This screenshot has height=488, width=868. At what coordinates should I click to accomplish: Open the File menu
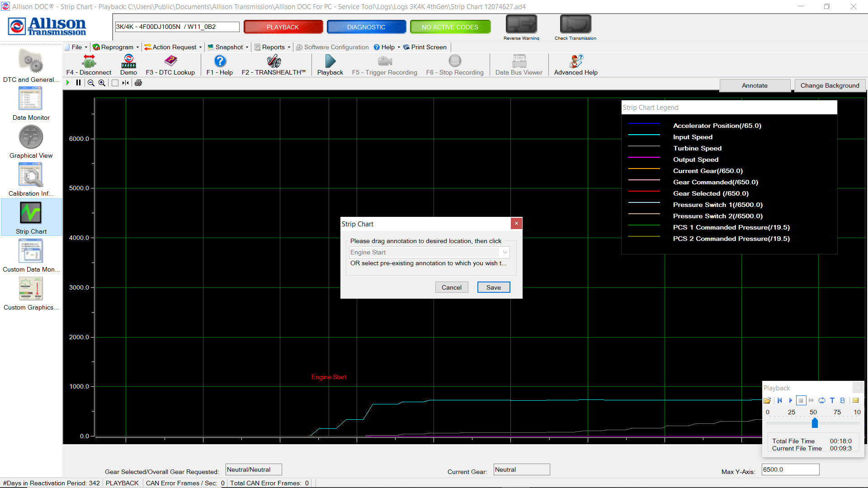point(75,47)
